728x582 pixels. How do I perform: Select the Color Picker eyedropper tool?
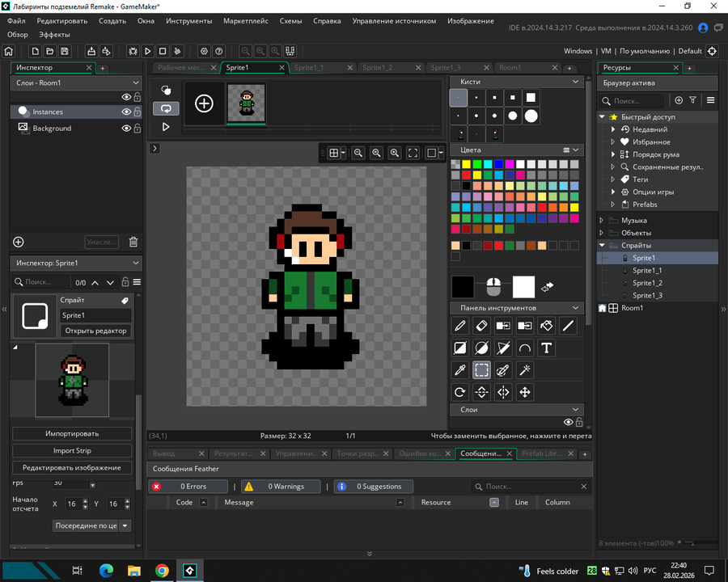(460, 370)
